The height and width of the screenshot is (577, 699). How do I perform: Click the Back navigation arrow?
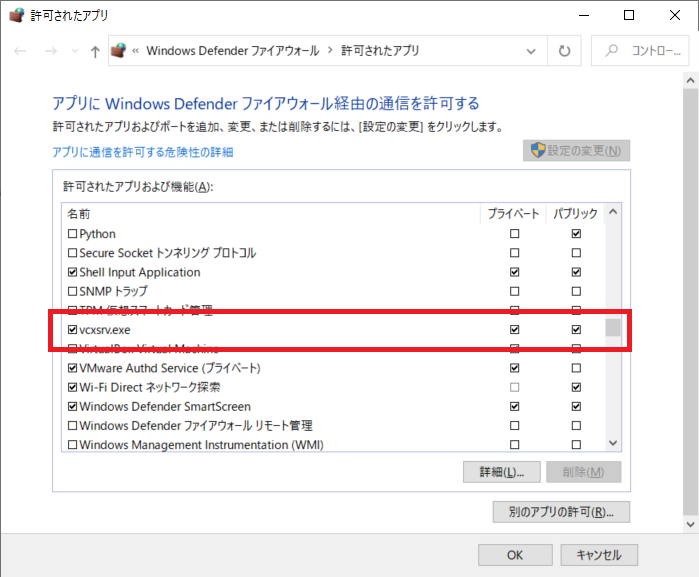(20, 51)
